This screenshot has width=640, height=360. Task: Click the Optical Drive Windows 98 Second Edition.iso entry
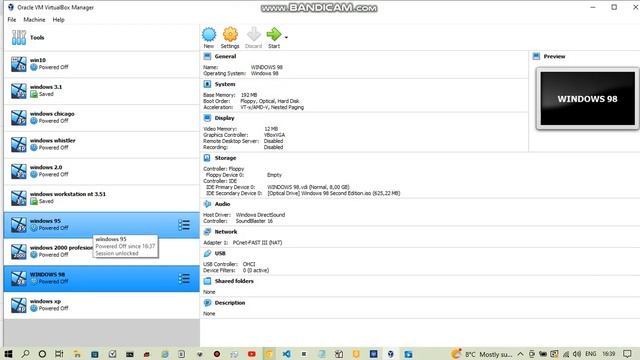334,193
